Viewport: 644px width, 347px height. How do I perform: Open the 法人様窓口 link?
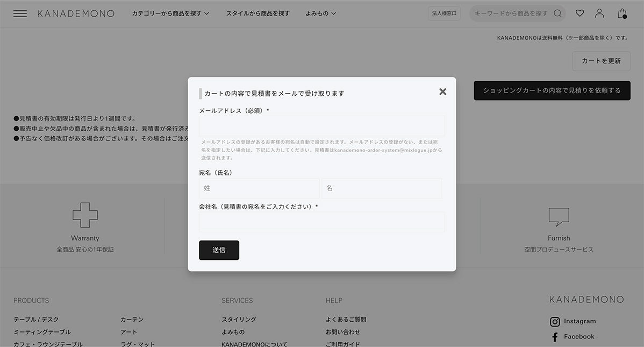pos(443,13)
